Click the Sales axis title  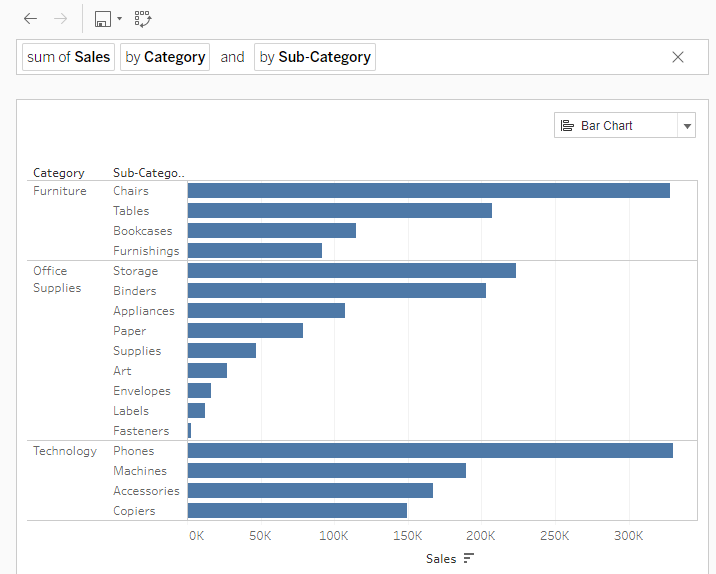click(x=441, y=558)
